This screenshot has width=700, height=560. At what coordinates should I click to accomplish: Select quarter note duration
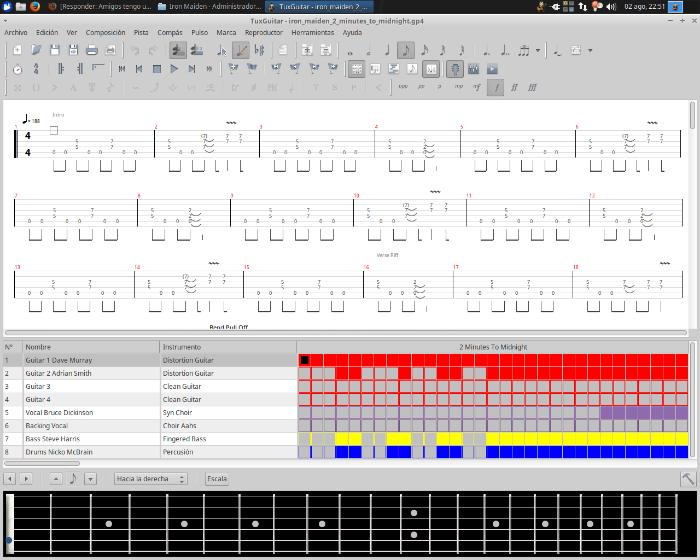(x=388, y=50)
